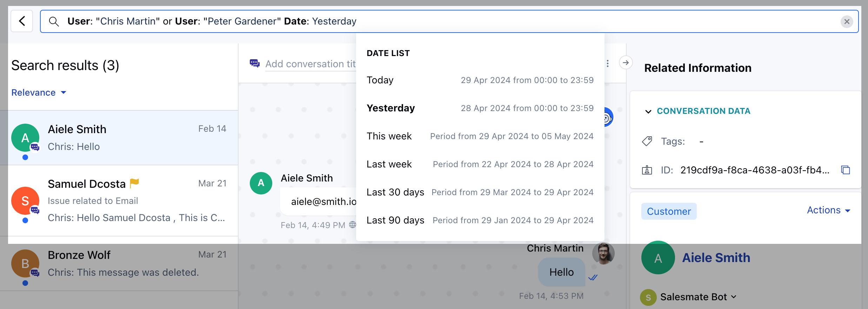This screenshot has height=309, width=868.
Task: Click the yellow flag on Samuel Dcosta
Action: pyautogui.click(x=134, y=183)
